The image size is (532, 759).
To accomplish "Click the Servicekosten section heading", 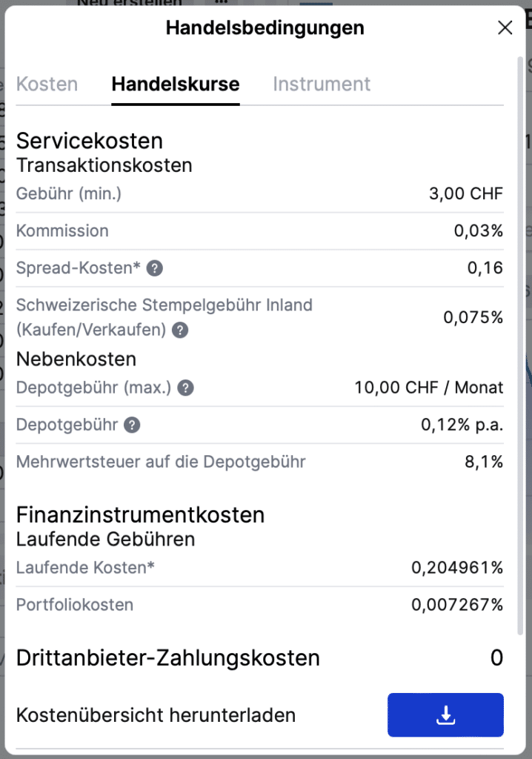I will 89,141.
